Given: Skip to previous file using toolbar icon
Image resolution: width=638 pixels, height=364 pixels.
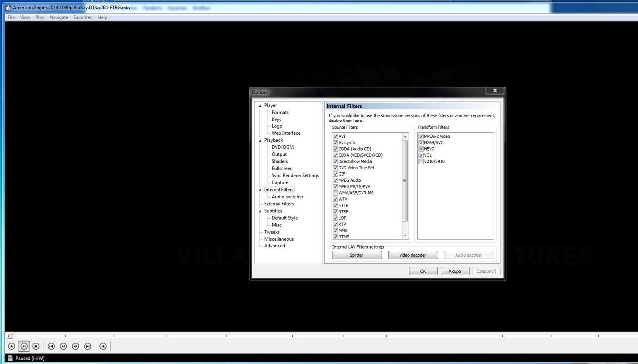Looking at the screenshot, I should tap(51, 346).
